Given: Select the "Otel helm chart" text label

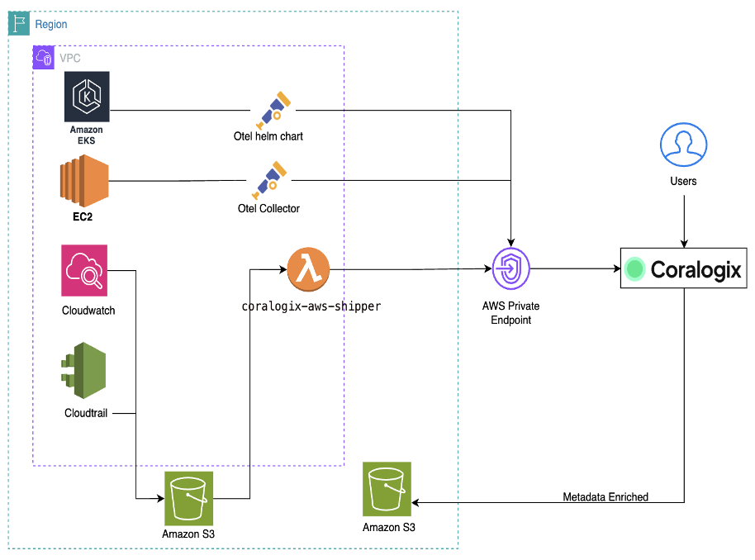Looking at the screenshot, I should point(268,135).
